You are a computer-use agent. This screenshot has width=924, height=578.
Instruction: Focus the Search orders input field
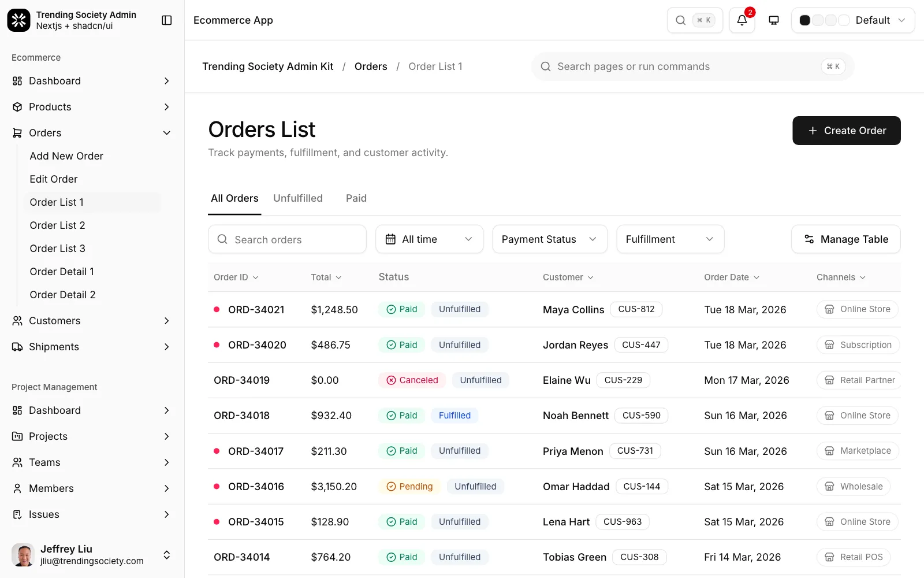point(287,239)
